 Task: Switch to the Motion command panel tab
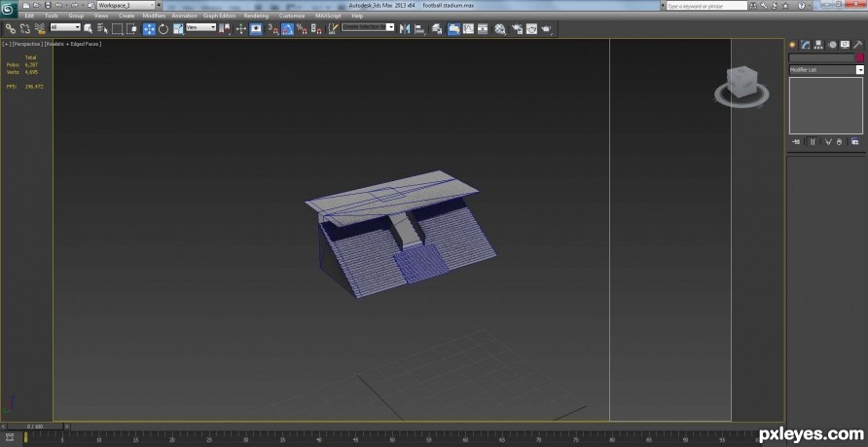[832, 45]
